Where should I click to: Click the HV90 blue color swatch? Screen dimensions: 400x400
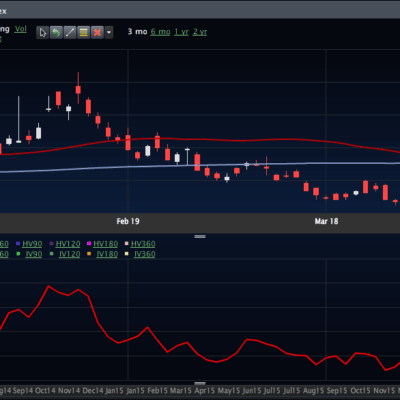coord(18,244)
